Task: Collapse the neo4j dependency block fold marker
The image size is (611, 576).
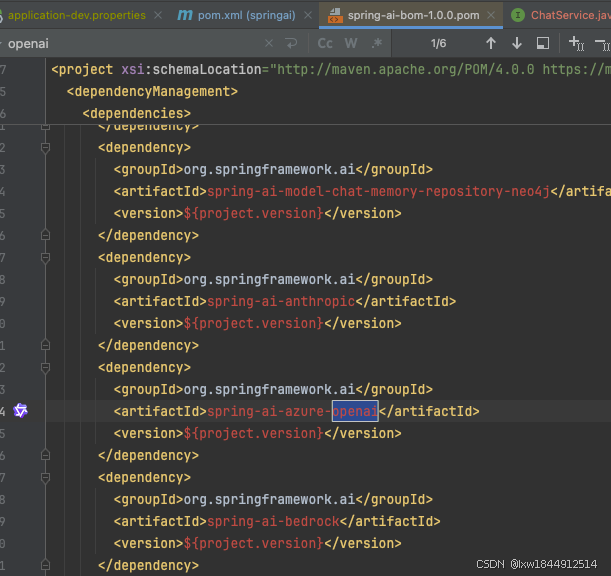Action: [x=45, y=148]
